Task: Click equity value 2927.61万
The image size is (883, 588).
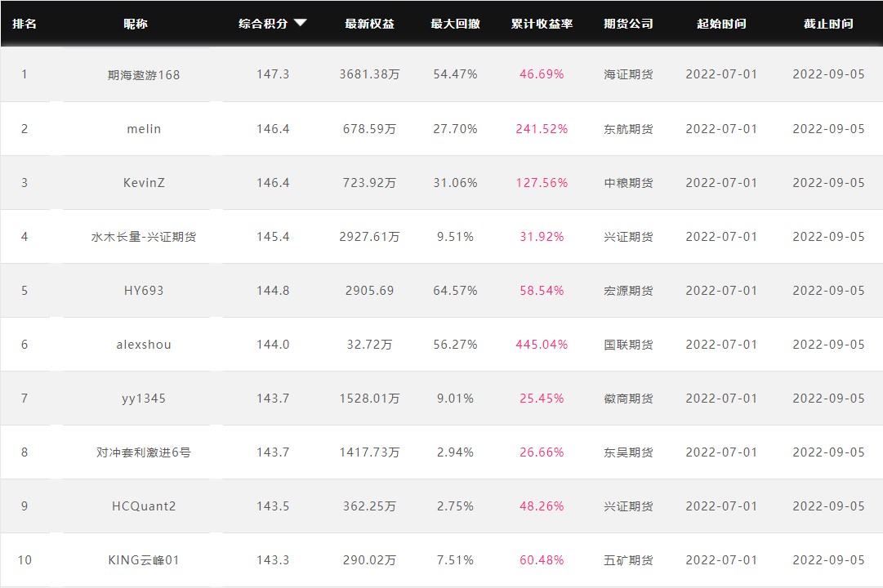Action: coord(369,237)
